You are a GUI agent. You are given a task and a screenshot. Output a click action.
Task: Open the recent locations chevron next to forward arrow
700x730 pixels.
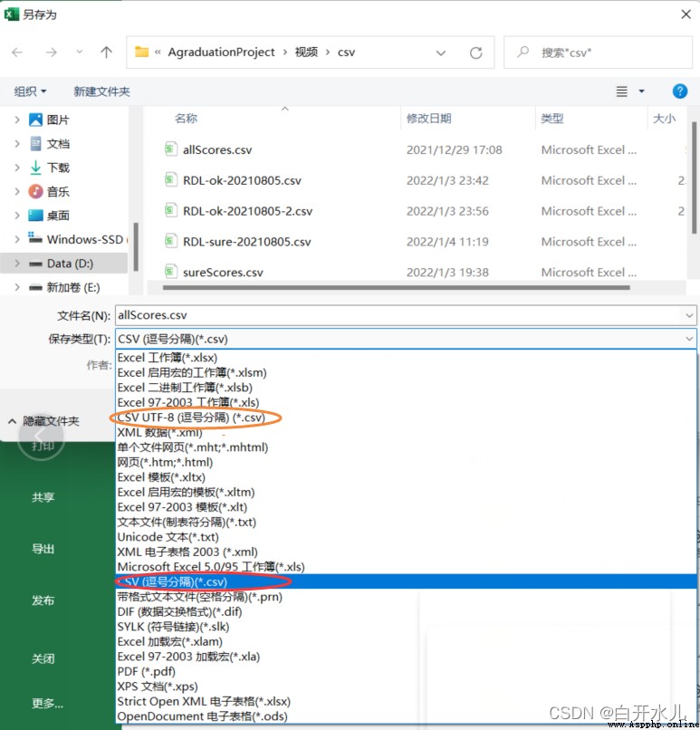(79, 52)
